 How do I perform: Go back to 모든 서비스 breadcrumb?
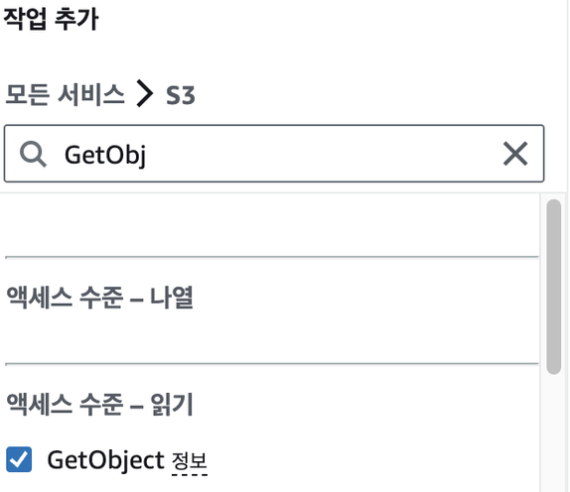click(65, 95)
